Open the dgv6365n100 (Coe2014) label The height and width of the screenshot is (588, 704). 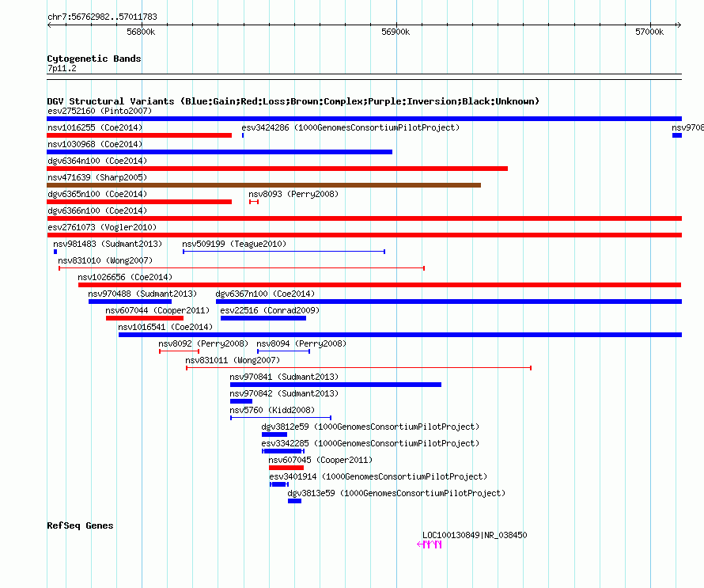point(97,194)
